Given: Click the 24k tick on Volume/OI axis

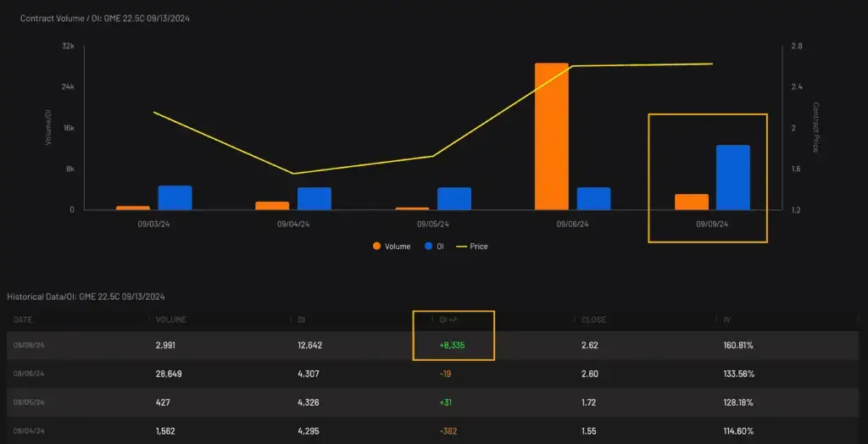Looking at the screenshot, I should tap(68, 87).
